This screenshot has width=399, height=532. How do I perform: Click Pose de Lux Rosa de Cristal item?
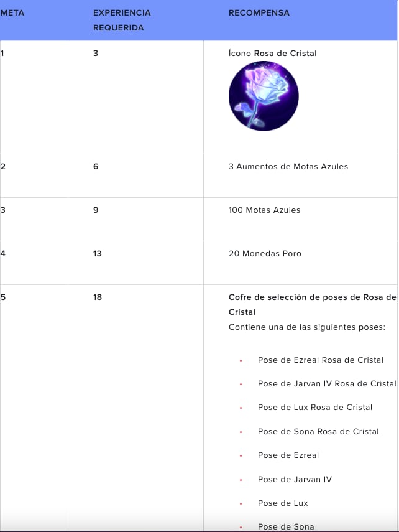[314, 408]
